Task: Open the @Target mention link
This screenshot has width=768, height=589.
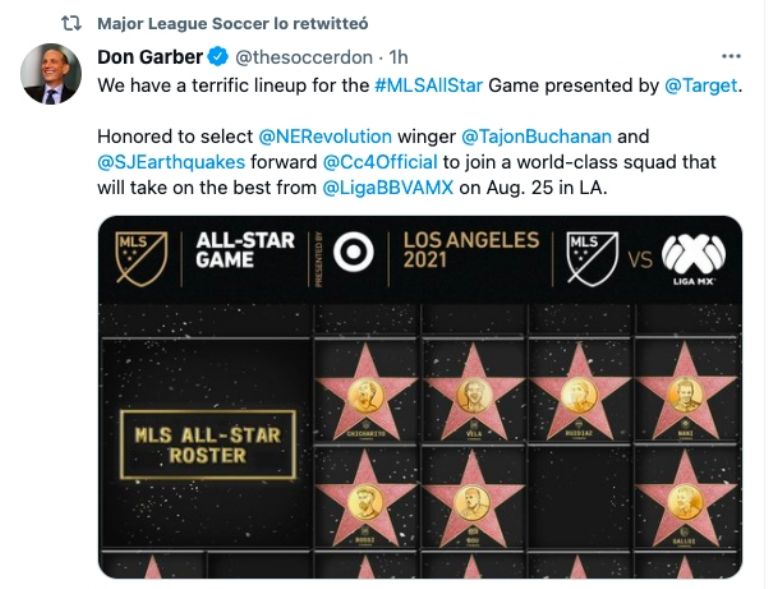Action: (x=702, y=86)
